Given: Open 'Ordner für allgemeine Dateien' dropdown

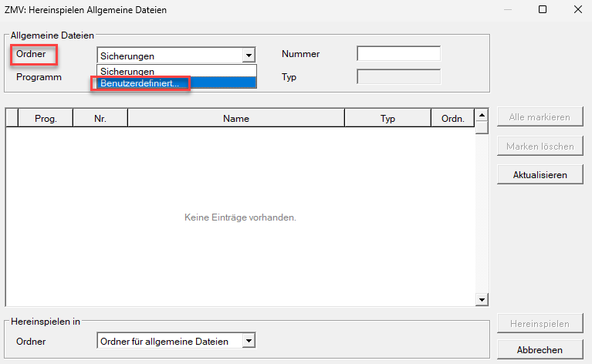Looking at the screenshot, I should (x=248, y=341).
